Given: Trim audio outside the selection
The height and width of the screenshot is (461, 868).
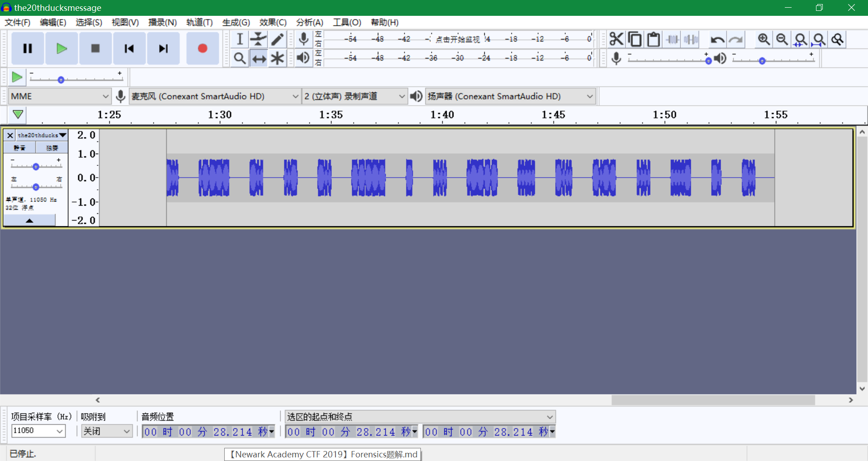Looking at the screenshot, I should [672, 39].
